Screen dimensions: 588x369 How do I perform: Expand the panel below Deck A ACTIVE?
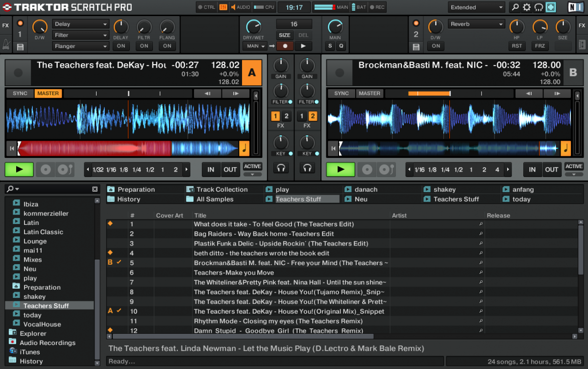point(252,174)
